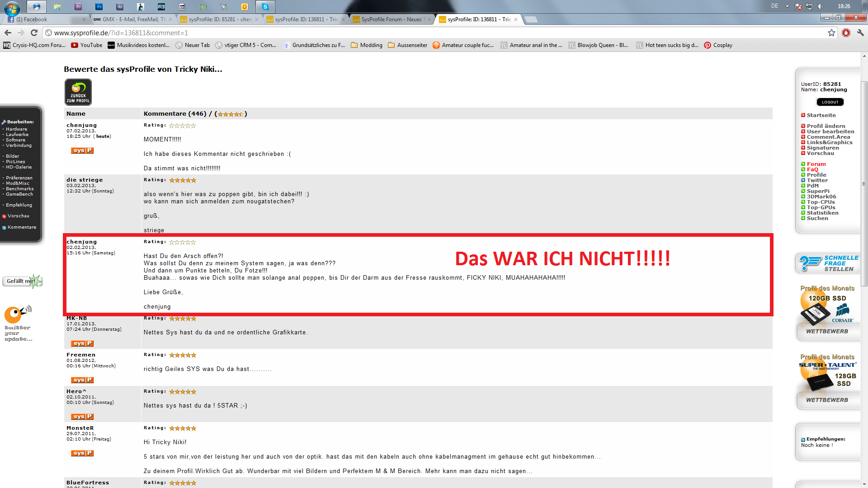Switch to the SysProfile Forum tab
The height and width of the screenshot is (488, 868).
(392, 19)
